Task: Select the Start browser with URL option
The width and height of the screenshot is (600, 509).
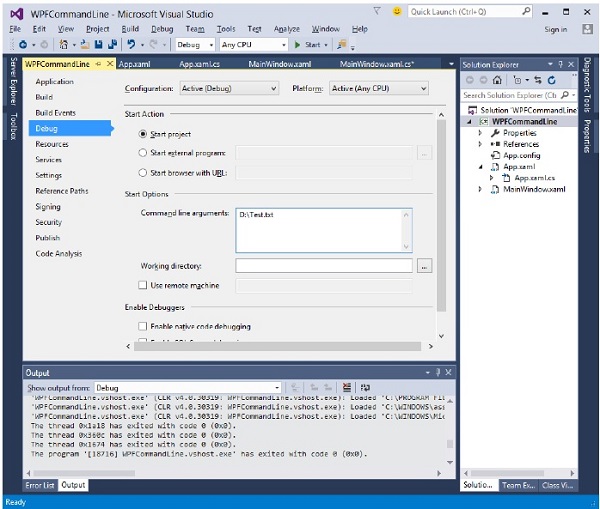Action: [x=143, y=172]
